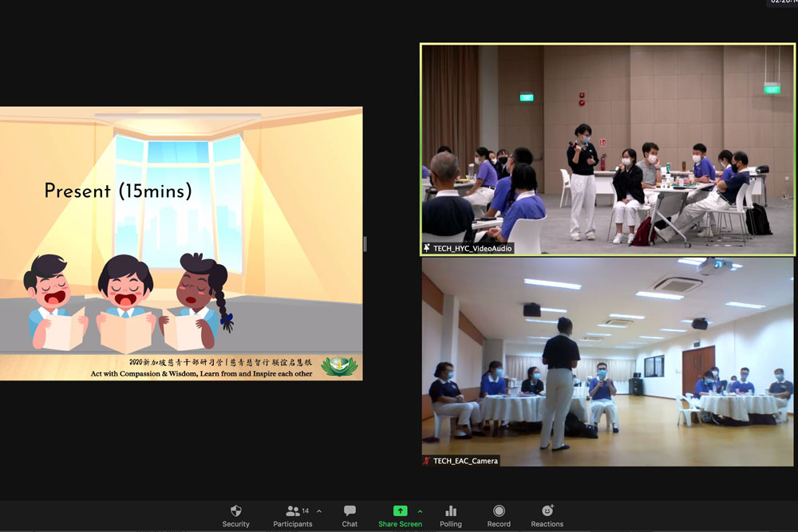
Task: Expand Share Screen options chevron
Action: coord(420,511)
